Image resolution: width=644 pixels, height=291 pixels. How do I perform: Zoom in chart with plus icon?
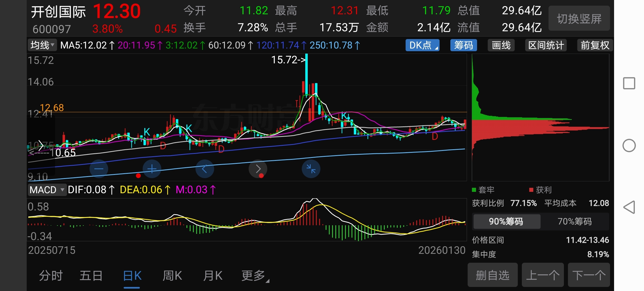click(152, 169)
